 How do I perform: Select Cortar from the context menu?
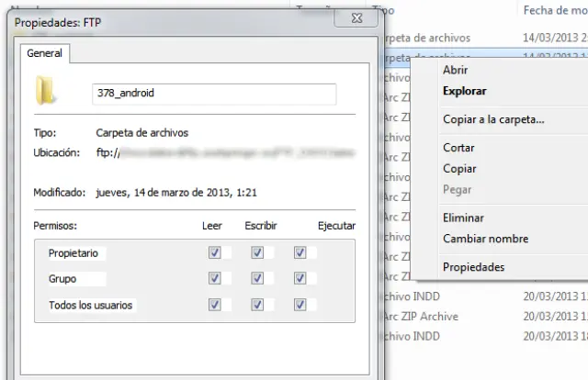coord(458,148)
